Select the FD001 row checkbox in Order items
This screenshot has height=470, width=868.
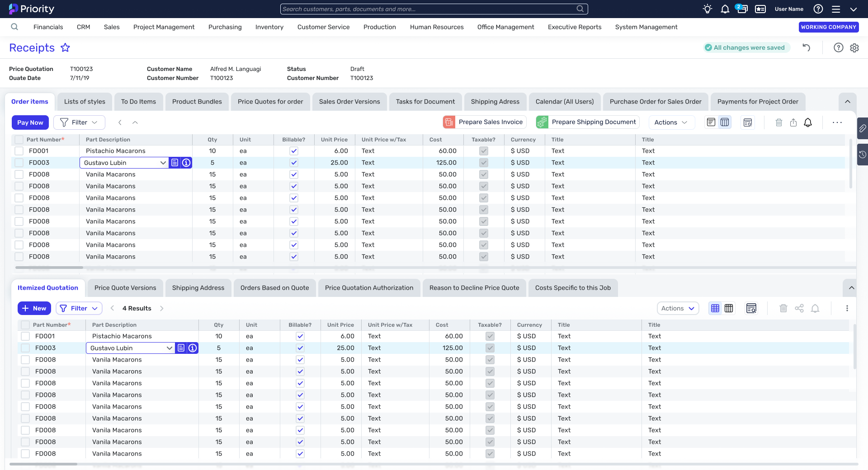point(19,151)
